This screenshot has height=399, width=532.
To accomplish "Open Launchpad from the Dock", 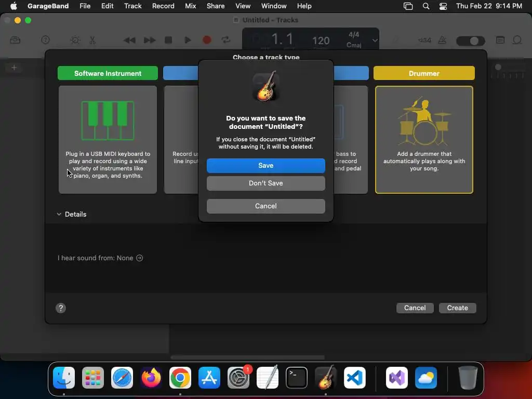I will 93,378.
